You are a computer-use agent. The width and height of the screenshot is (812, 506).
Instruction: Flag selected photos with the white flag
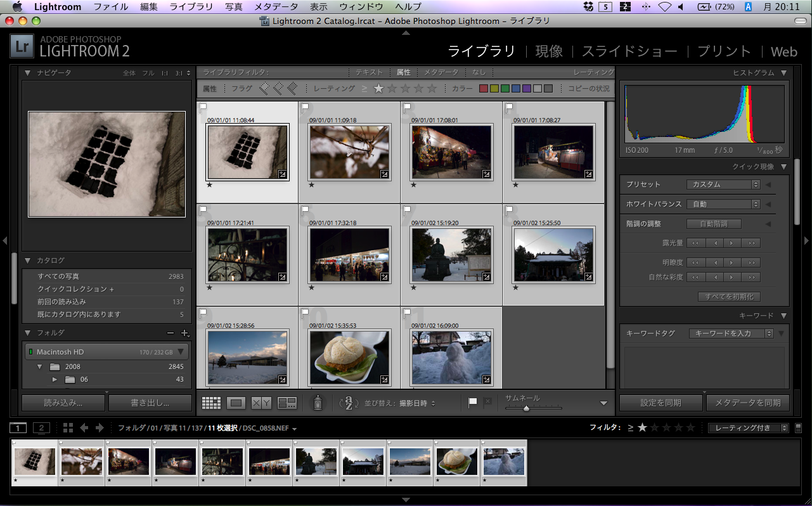click(472, 403)
